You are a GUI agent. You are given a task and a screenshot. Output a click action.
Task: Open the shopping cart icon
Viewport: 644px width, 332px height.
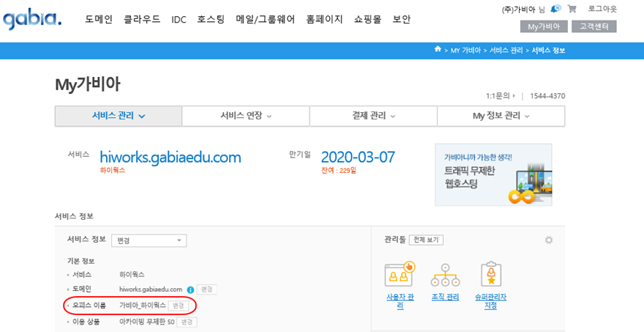(x=572, y=9)
